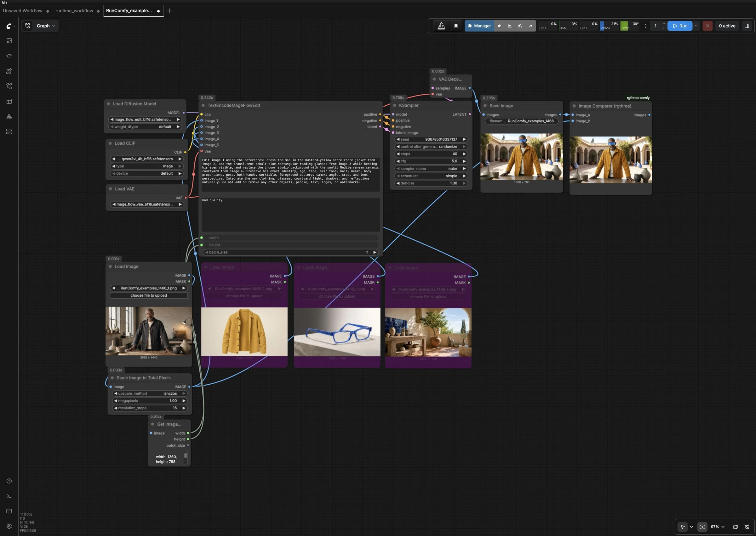Click the toolbar drag handle dots before the batch count
756x536 pixels.
[x=646, y=26]
